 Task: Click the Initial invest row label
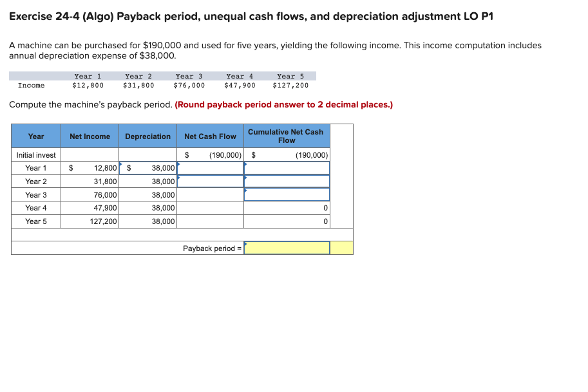[35, 154]
